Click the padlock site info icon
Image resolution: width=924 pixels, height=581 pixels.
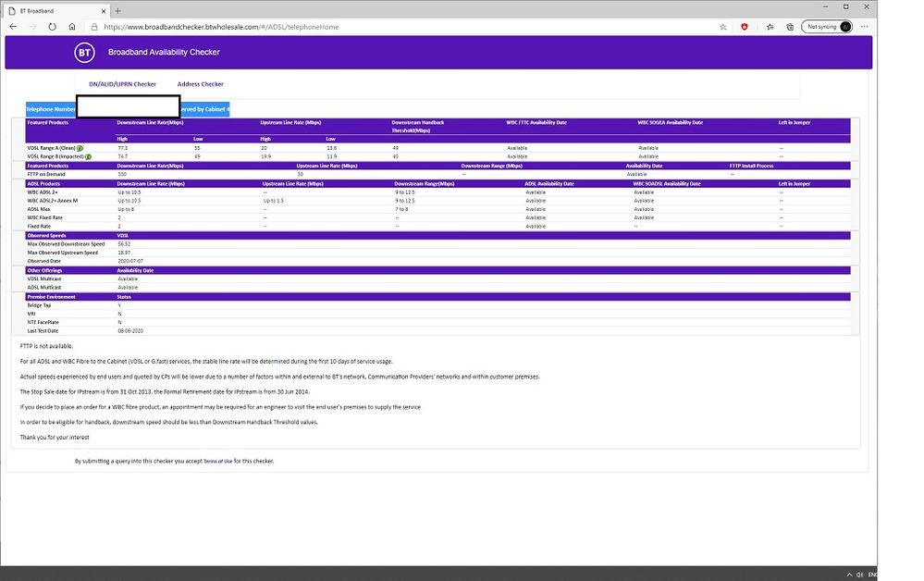(x=94, y=27)
